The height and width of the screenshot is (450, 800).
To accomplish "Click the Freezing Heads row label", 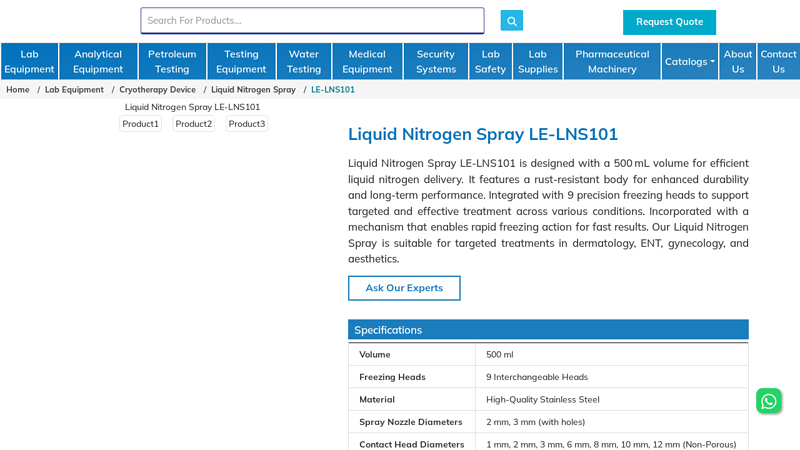I will click(x=392, y=377).
